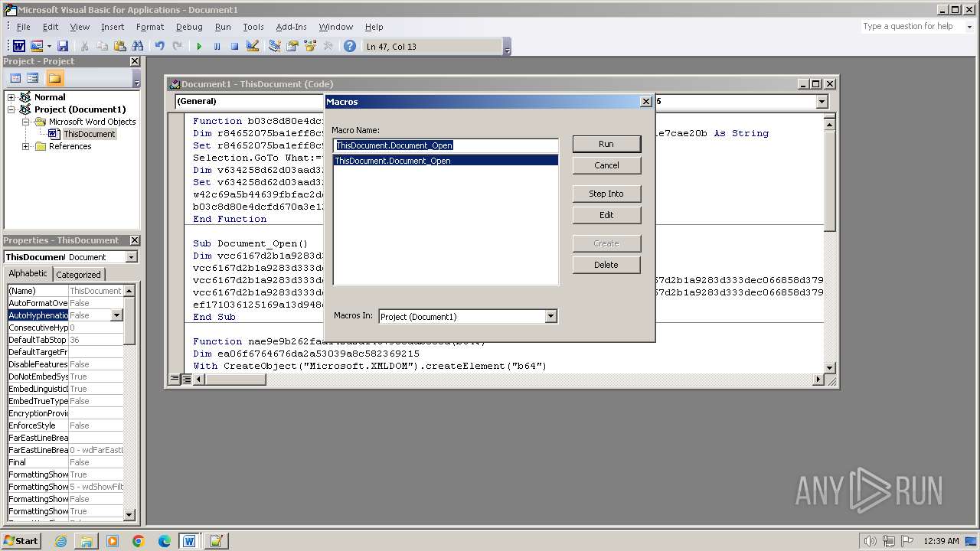Click the Save toolbar icon
This screenshot has height=551, width=980.
tap(63, 47)
